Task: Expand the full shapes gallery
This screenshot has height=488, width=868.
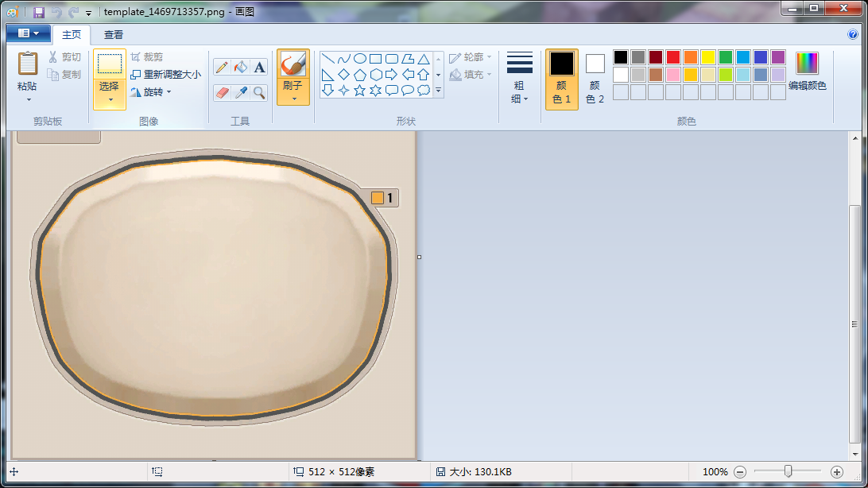Action: (439, 90)
